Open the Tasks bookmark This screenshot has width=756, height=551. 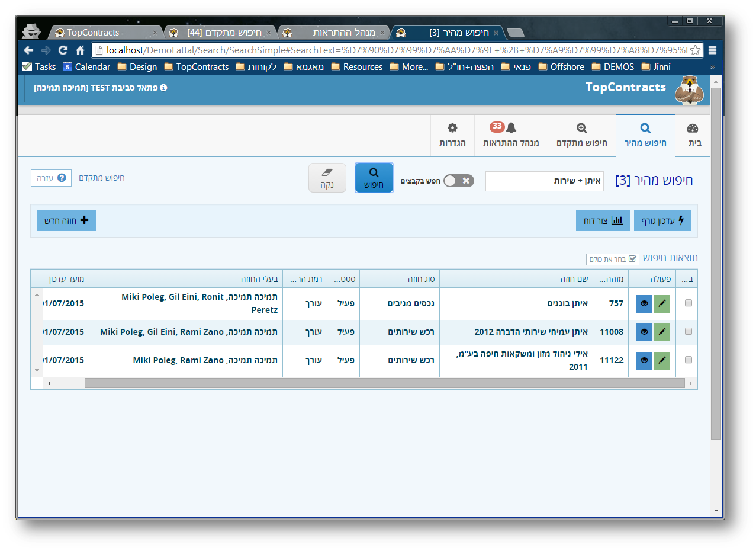pyautogui.click(x=39, y=67)
